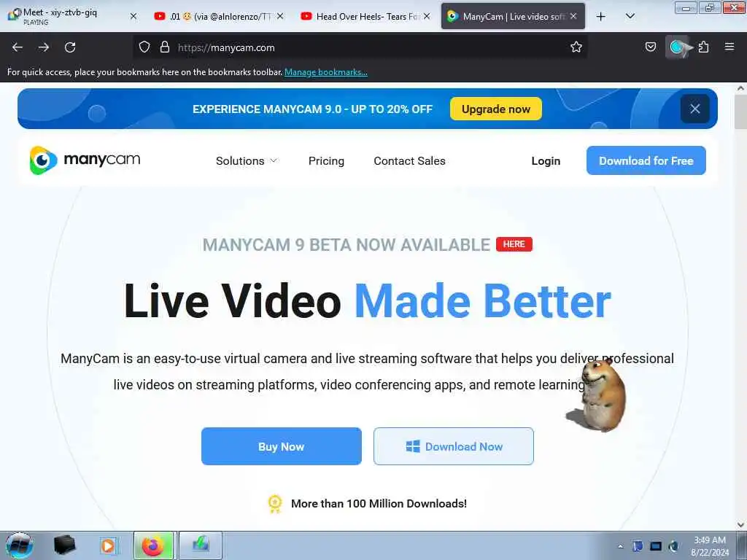Go back using browser back arrow
This screenshot has width=747, height=560.
[x=18, y=47]
